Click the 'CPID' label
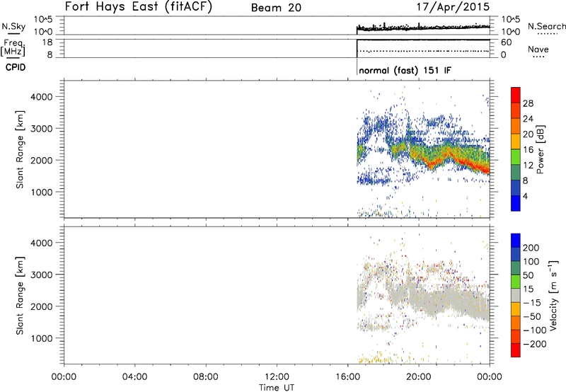The image size is (566, 392). point(16,67)
